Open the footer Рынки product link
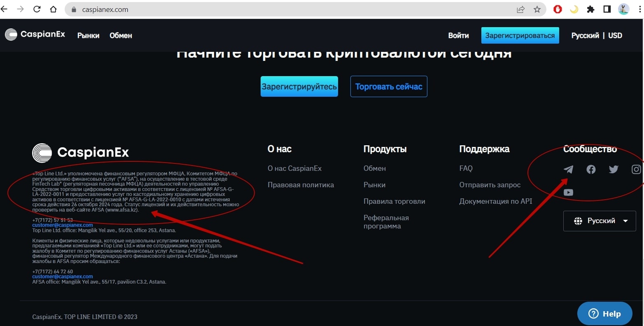644x326 pixels. tap(374, 185)
